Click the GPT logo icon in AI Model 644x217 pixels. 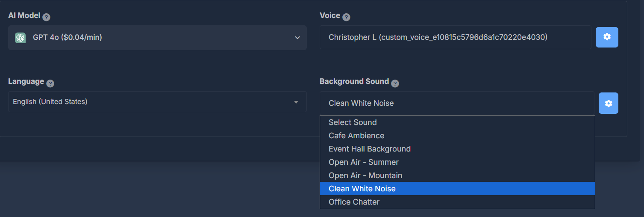(21, 38)
